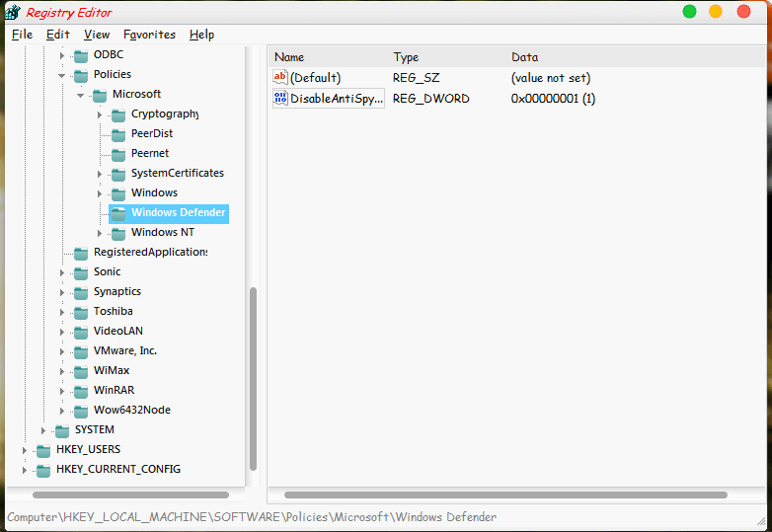772x532 pixels.
Task: Click the Wow6432Node folder icon
Action: click(81, 411)
